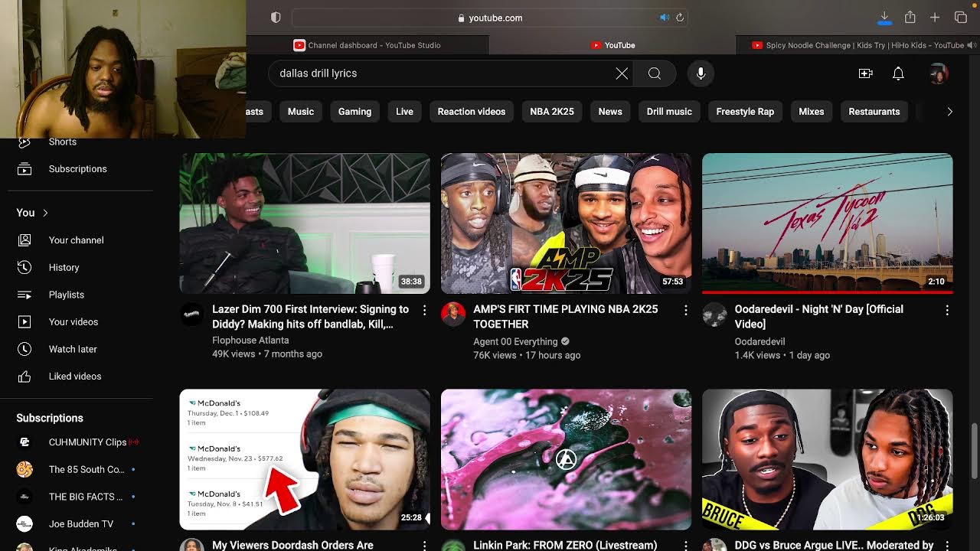
Task: Click Safari share icon
Action: pos(910,18)
